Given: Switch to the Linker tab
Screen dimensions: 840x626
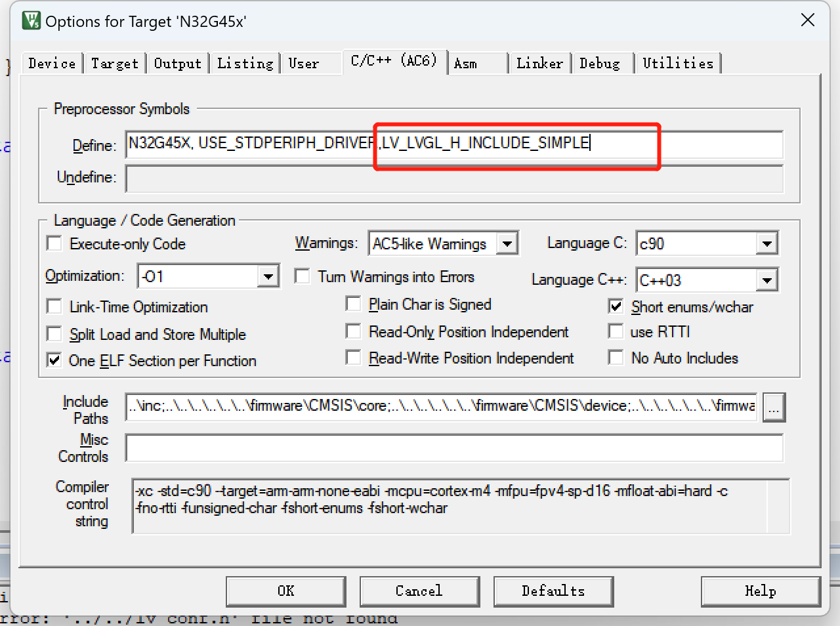Looking at the screenshot, I should coord(539,64).
